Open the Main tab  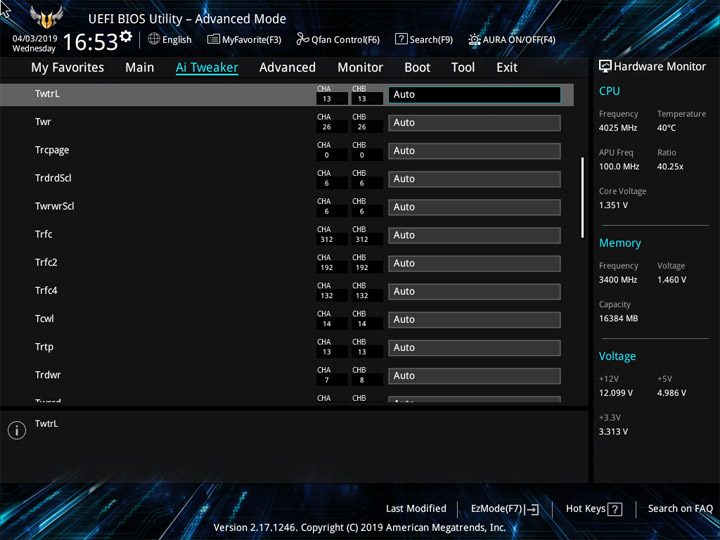(x=140, y=68)
